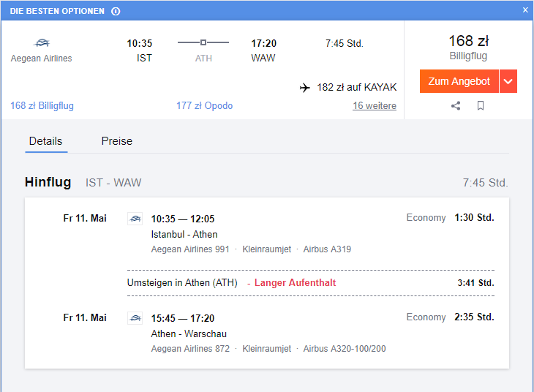Click the Aegean Airlines 991 flight details
The height and width of the screenshot is (392, 534).
pos(190,249)
